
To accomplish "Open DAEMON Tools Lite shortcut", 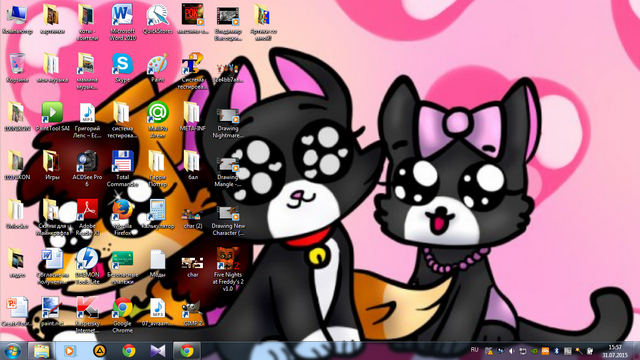I will click(87, 266).
